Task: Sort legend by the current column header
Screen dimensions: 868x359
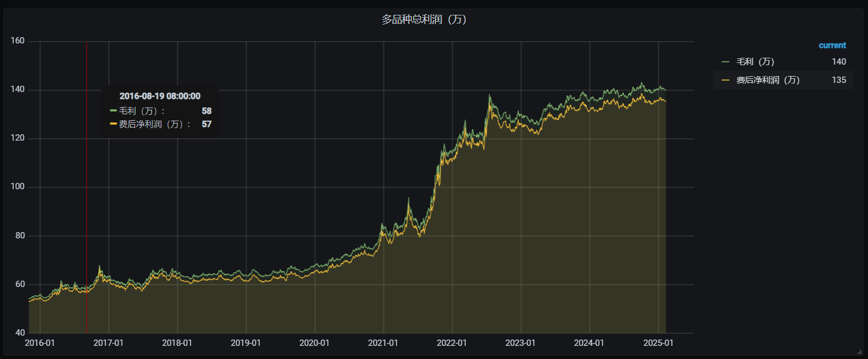Action: pyautogui.click(x=832, y=45)
